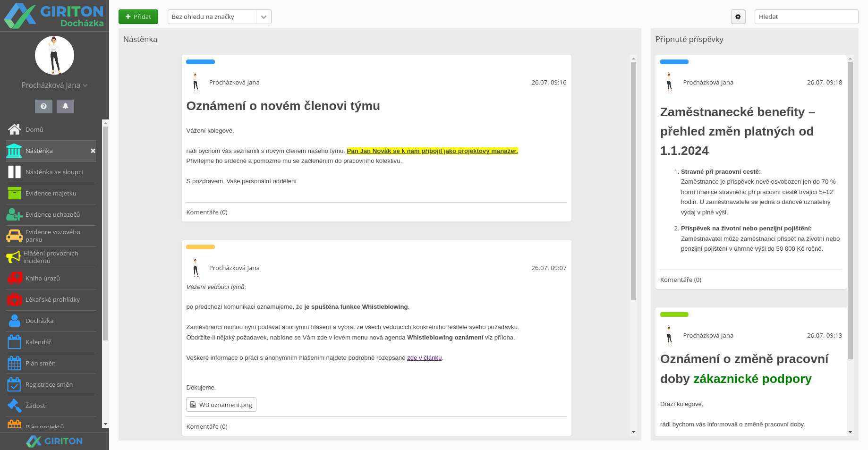Open Kalendář menu item
Screen dimensions: 868x450
(x=51, y=342)
